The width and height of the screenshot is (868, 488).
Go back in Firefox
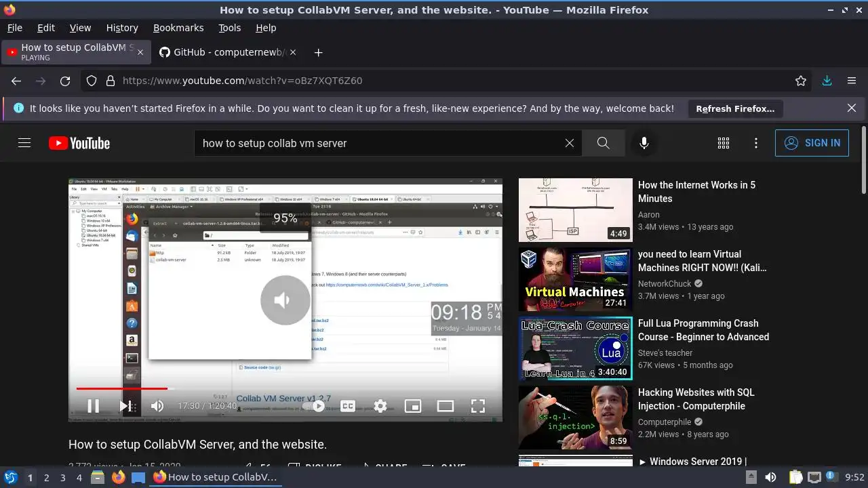[16, 81]
